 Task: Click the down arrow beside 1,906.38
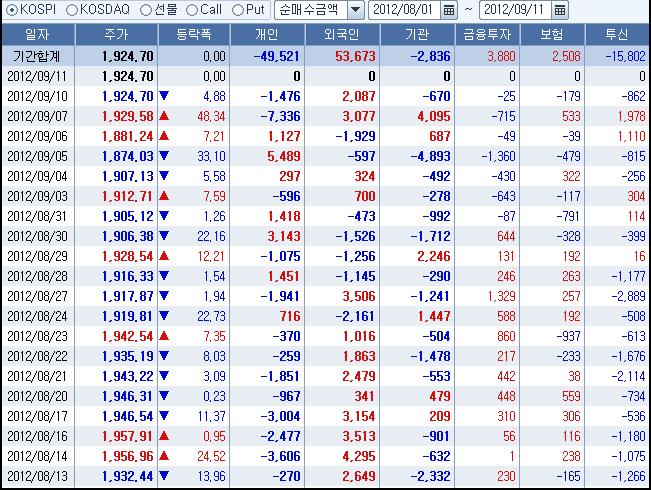pos(164,235)
